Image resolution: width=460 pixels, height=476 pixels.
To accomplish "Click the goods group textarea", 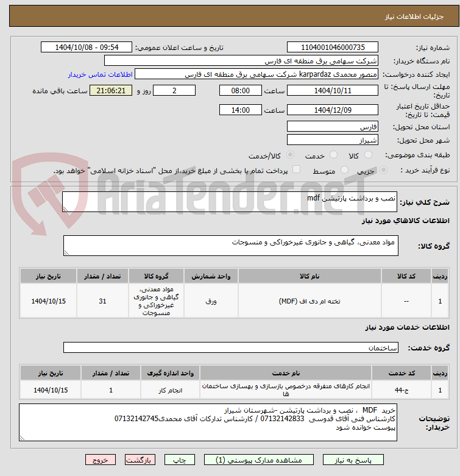I will coord(230,245).
